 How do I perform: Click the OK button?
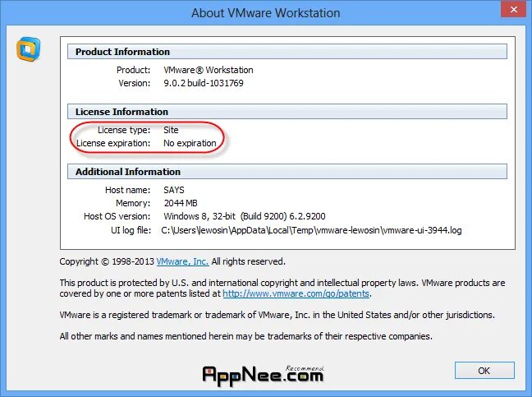click(x=484, y=371)
